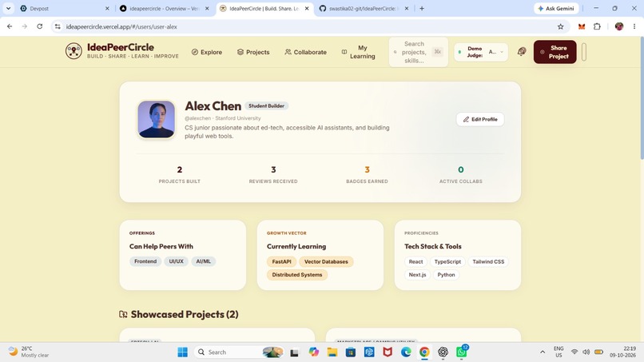Open the volume control in system tray
The image size is (644, 362).
click(x=586, y=352)
